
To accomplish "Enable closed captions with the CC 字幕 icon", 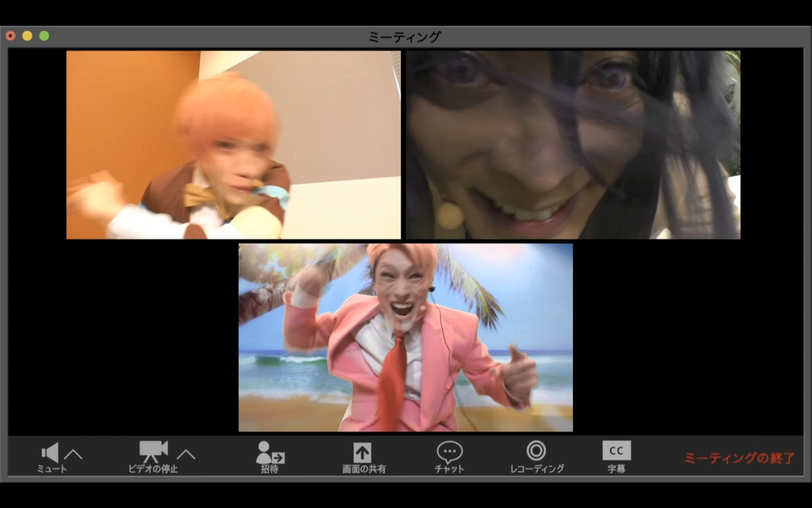I will [617, 450].
